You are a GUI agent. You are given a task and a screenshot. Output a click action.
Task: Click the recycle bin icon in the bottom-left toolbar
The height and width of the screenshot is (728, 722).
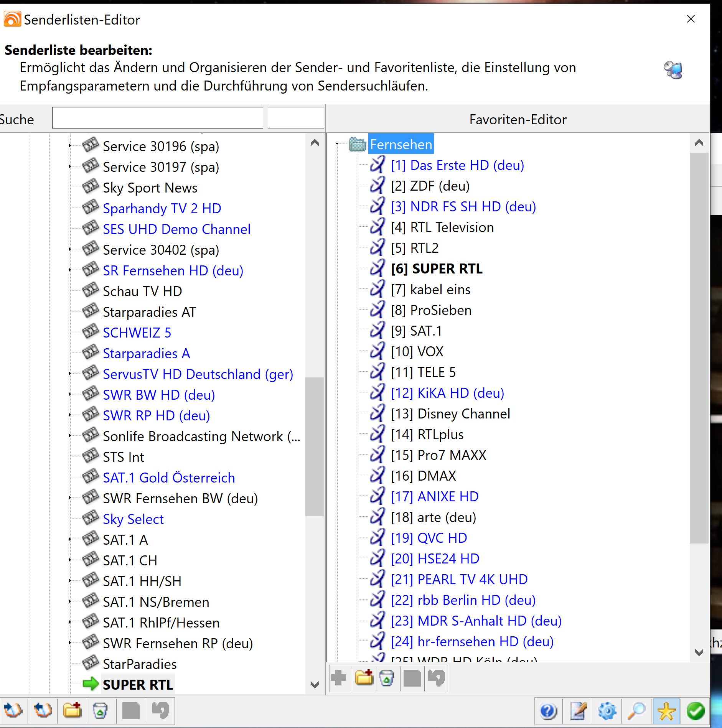(100, 711)
